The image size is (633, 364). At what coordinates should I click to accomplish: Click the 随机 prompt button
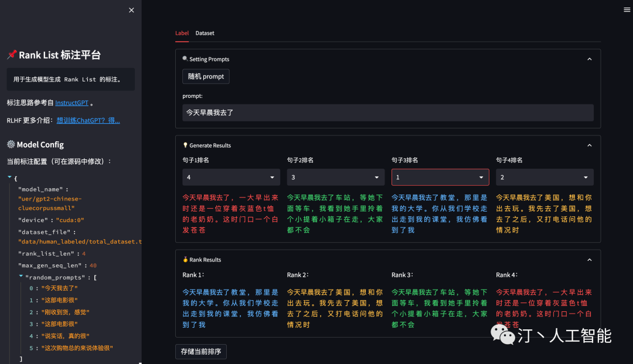(x=206, y=76)
